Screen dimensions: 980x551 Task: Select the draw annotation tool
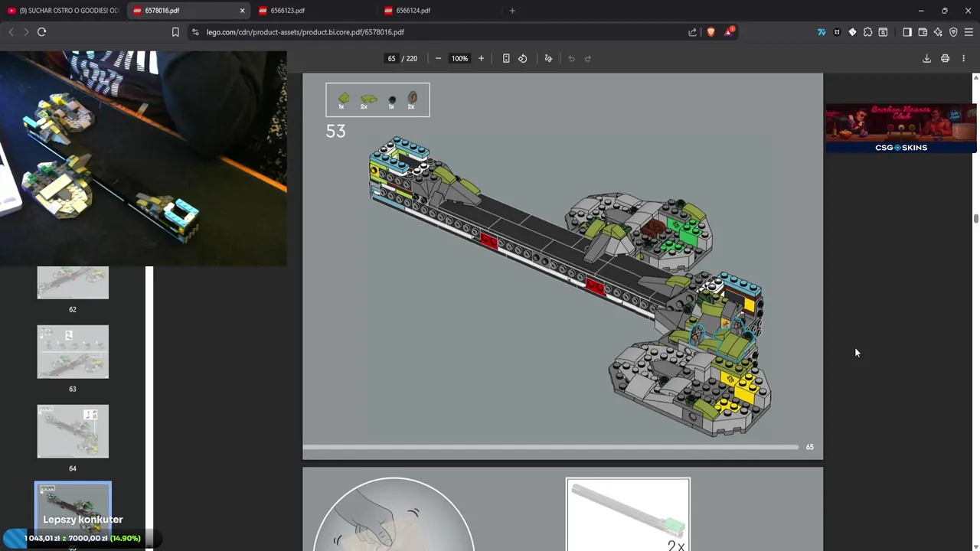(x=548, y=58)
